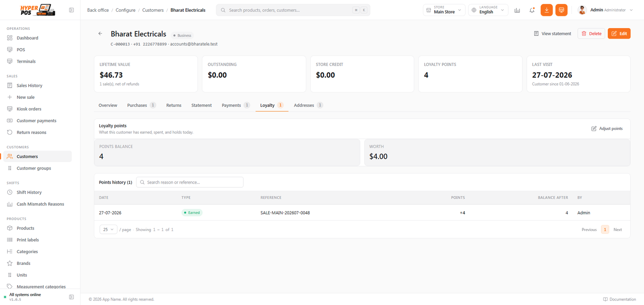Viewport: 644px width, 305px height.
Task: Click customer code C-000013
Action: (x=120, y=44)
